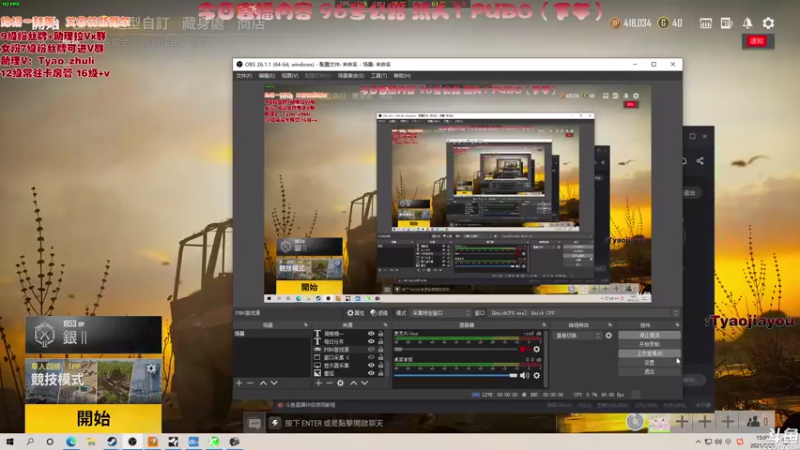Open the 场景集合(S) menu in OBS
The height and width of the screenshot is (450, 800).
[351, 76]
